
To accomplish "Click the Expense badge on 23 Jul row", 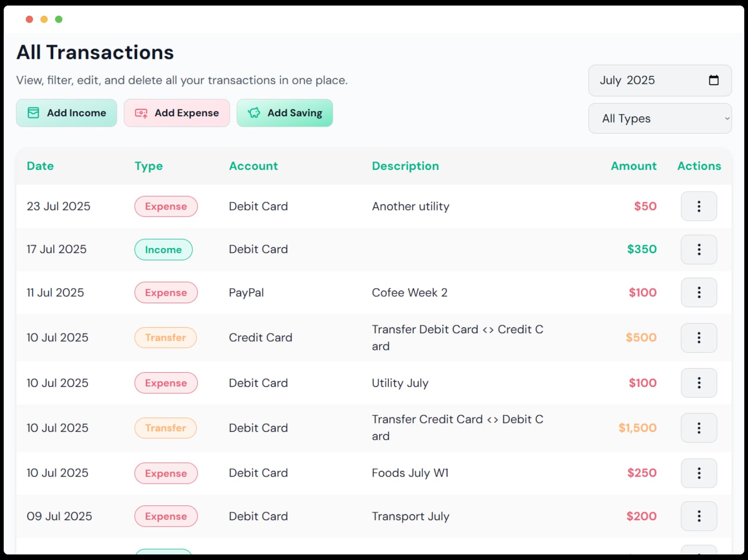I will 166,206.
